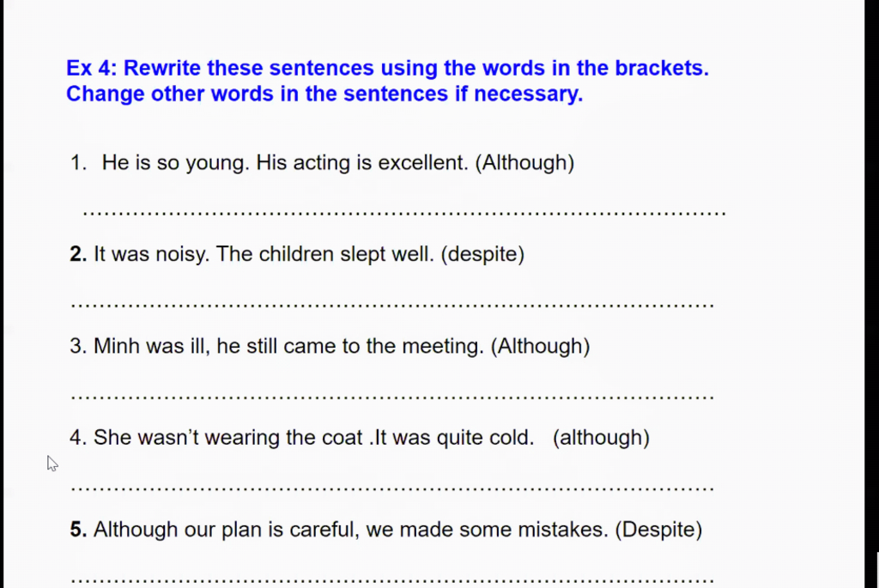The image size is (879, 588).
Task: Click the '(Despite)' hint in sentence 5
Action: click(x=658, y=530)
